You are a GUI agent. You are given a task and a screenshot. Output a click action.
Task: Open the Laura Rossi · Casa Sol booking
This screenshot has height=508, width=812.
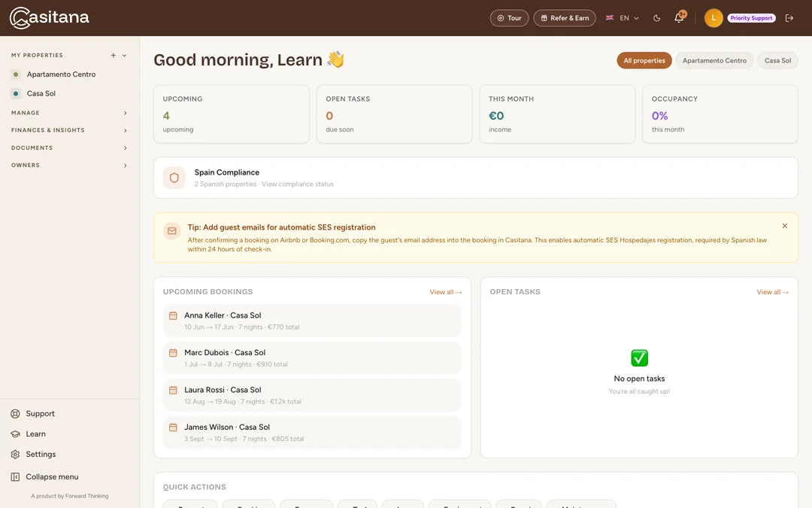312,396
